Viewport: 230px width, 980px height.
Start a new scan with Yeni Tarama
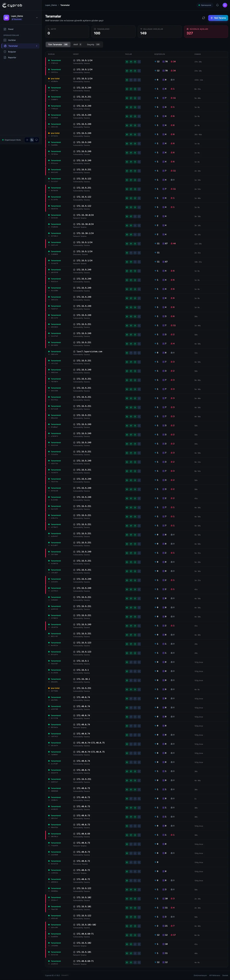pyautogui.click(x=218, y=18)
